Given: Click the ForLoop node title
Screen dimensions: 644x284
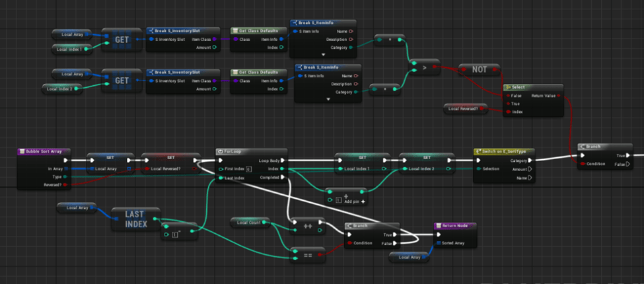Looking at the screenshot, I should pyautogui.click(x=233, y=151).
